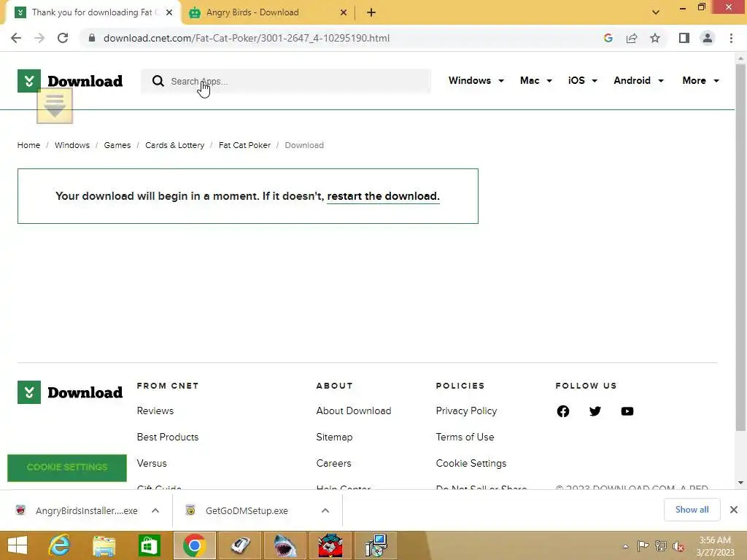The height and width of the screenshot is (560, 747).
Task: Open the Google icon in address bar
Action: point(608,38)
